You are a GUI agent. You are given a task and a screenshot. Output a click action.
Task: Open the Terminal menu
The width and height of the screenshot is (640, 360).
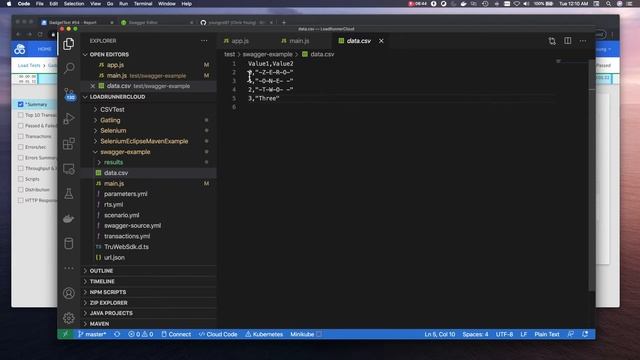click(x=143, y=4)
